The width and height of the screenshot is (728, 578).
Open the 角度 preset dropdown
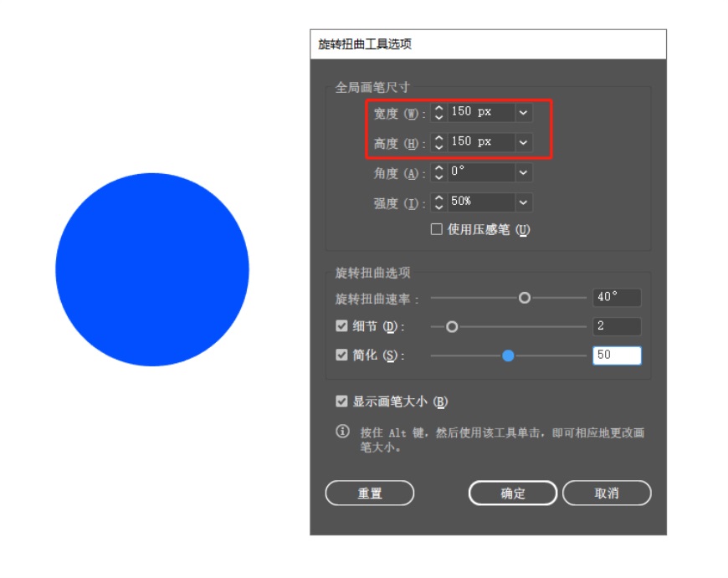tap(524, 173)
